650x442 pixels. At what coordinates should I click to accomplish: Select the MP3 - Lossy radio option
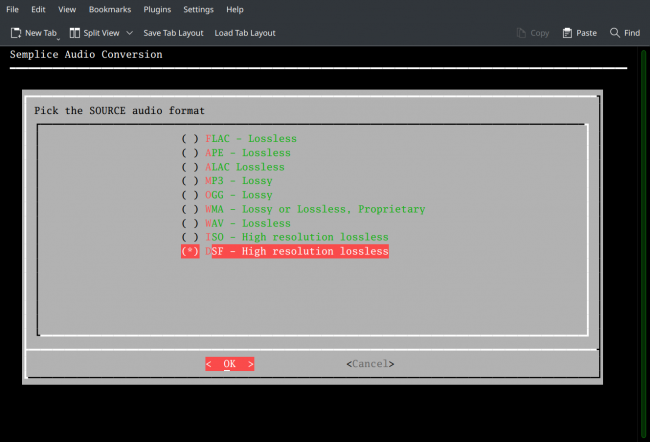pyautogui.click(x=190, y=181)
